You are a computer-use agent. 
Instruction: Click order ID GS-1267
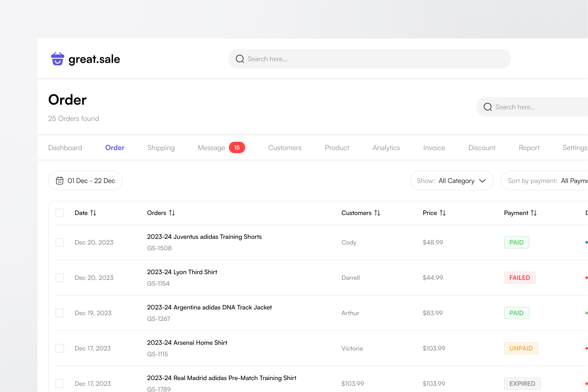point(159,319)
